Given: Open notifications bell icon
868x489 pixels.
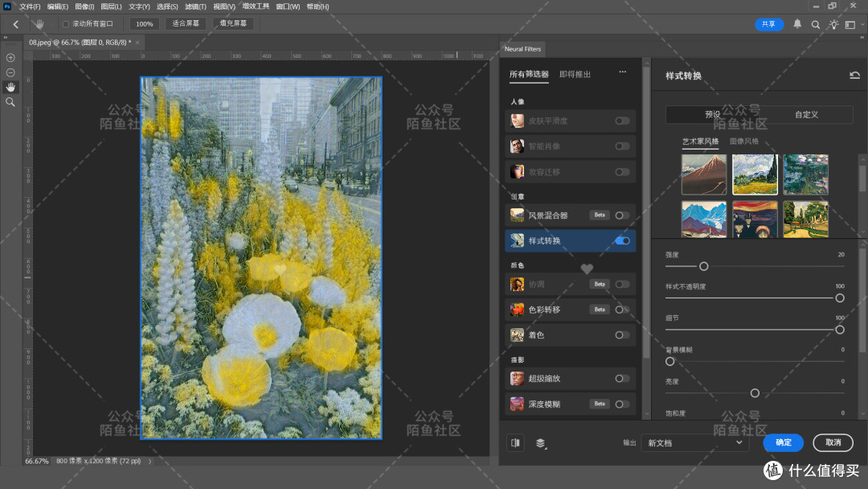Looking at the screenshot, I should pos(797,24).
